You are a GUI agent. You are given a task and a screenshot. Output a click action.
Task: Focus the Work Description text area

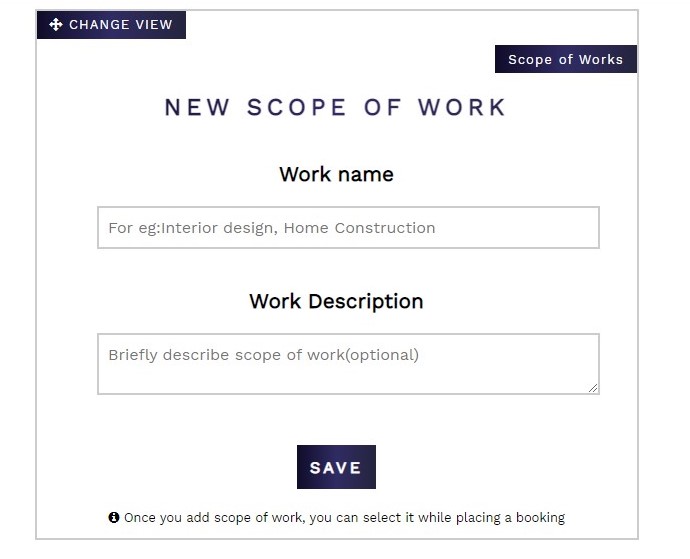(x=348, y=364)
